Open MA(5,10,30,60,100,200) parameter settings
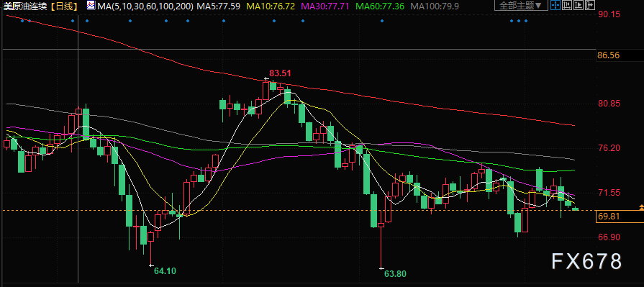This screenshot has height=287, width=644. (x=145, y=6)
